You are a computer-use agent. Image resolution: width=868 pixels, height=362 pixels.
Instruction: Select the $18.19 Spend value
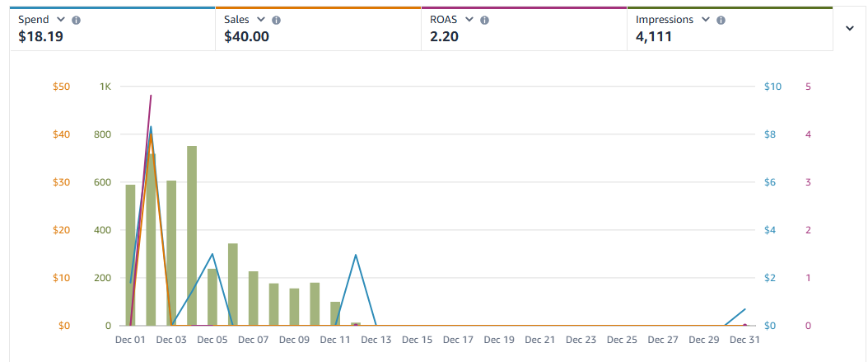40,36
